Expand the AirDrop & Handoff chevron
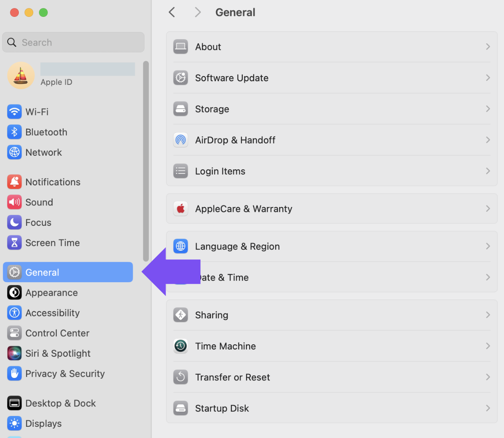Screen dimensions: 504x438 (488, 140)
